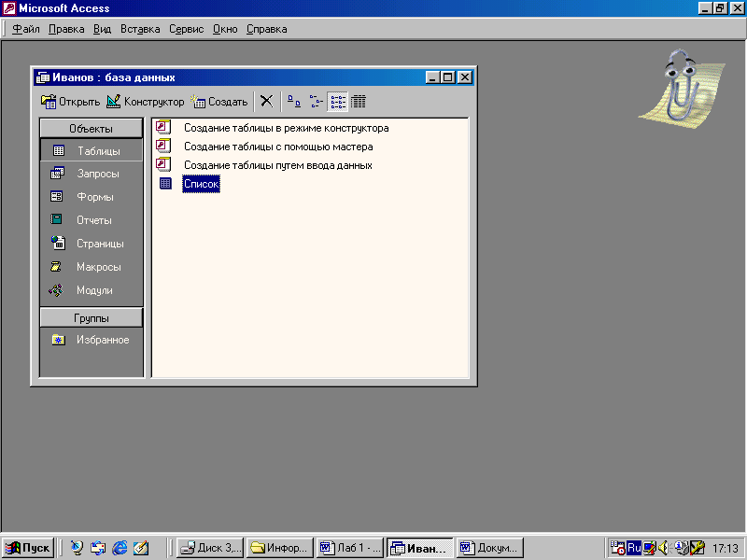Select Страницы in the objects panel
Image resolution: width=747 pixels, height=560 pixels.
tap(91, 243)
